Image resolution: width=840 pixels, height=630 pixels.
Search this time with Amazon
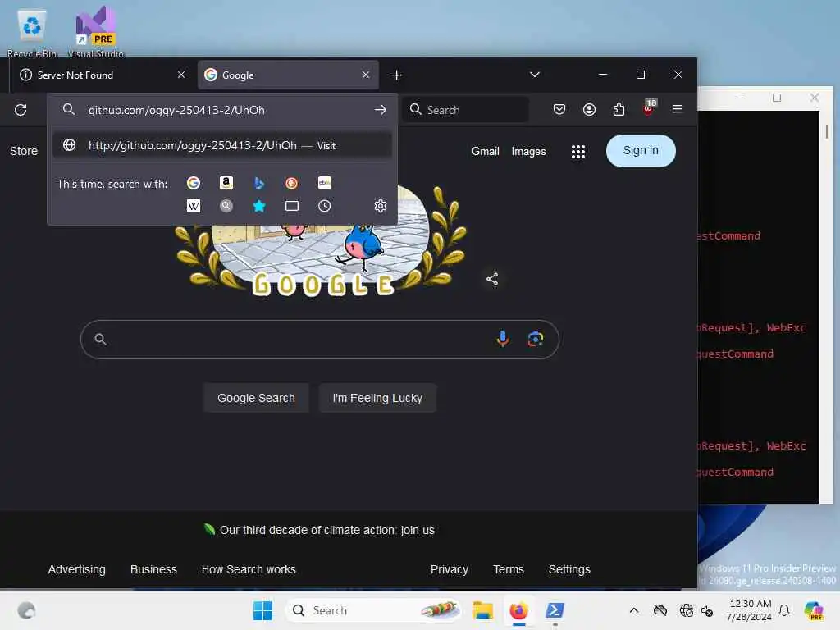click(x=226, y=183)
